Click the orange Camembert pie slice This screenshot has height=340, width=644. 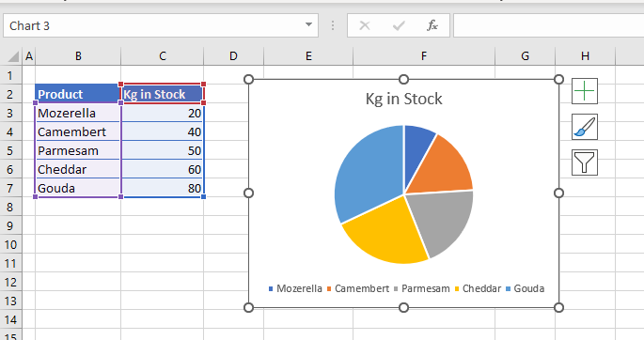pyautogui.click(x=444, y=168)
